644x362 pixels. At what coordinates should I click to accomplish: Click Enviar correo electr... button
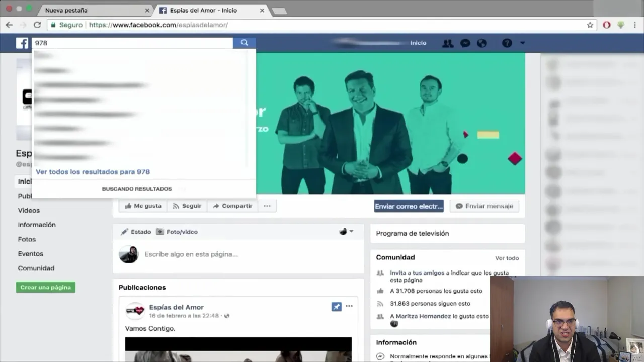point(409,206)
